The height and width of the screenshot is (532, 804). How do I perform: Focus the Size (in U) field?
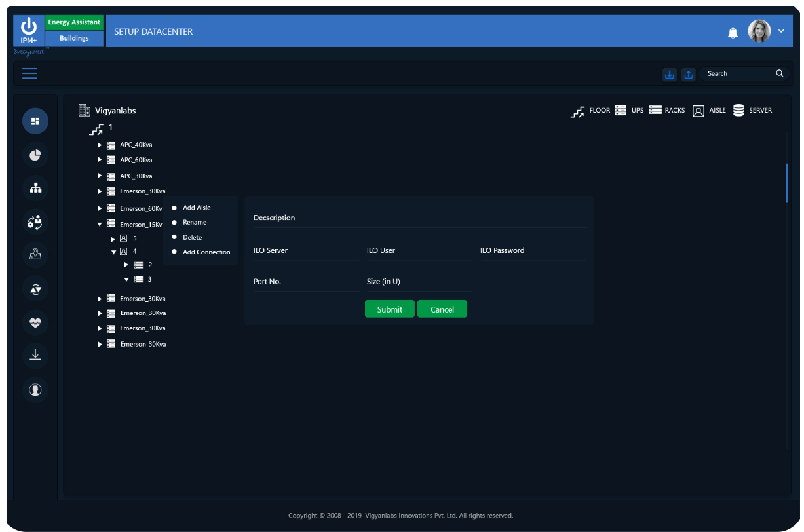(x=419, y=282)
